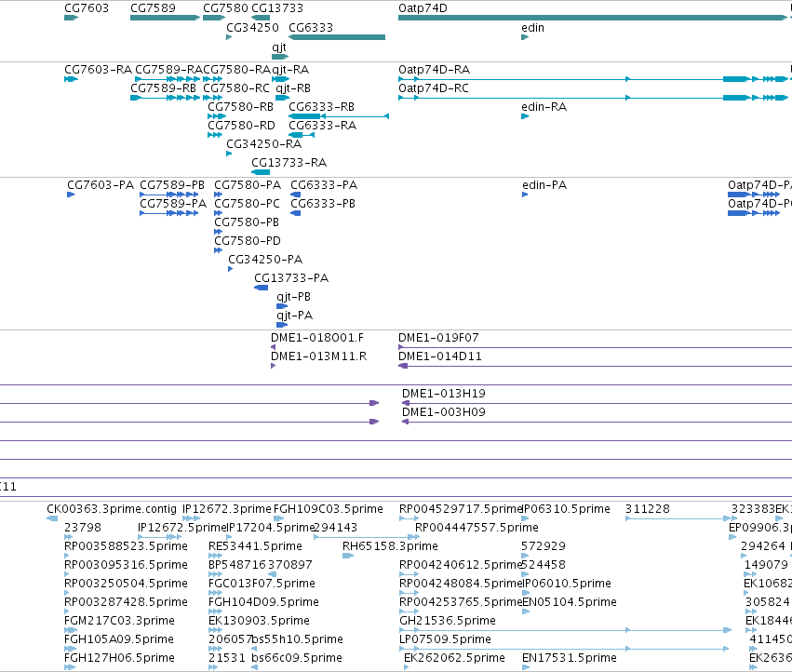Click protein CG7580-PD
Viewport: 792px width, 672px height.
(x=248, y=241)
